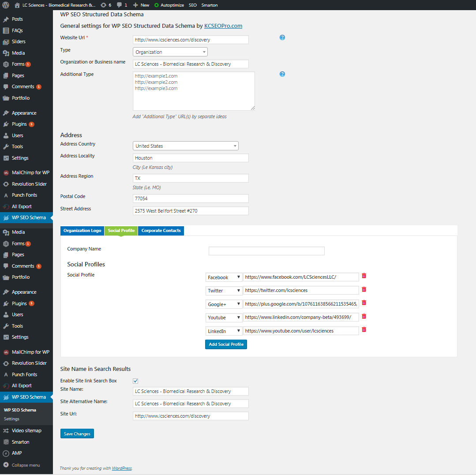Open the LinkedIn social network dropdown
This screenshot has width=476, height=475.
[x=224, y=331]
